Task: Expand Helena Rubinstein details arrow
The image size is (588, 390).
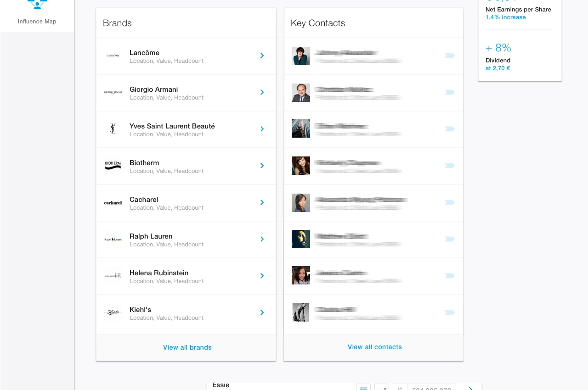Action: (x=262, y=276)
